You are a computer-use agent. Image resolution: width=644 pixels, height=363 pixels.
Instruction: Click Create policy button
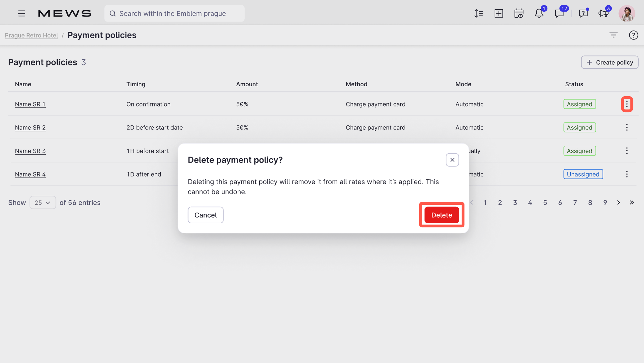(609, 62)
